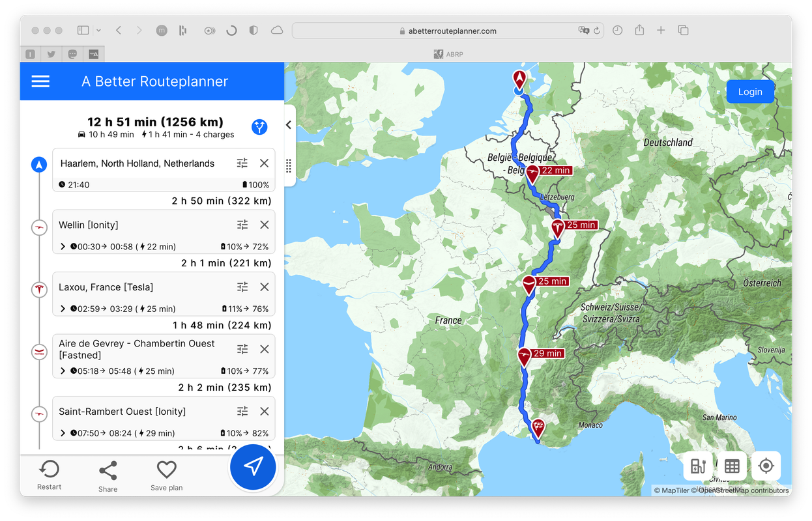Start navigation with blue arrow button
Image resolution: width=812 pixels, height=521 pixels.
[253, 466]
